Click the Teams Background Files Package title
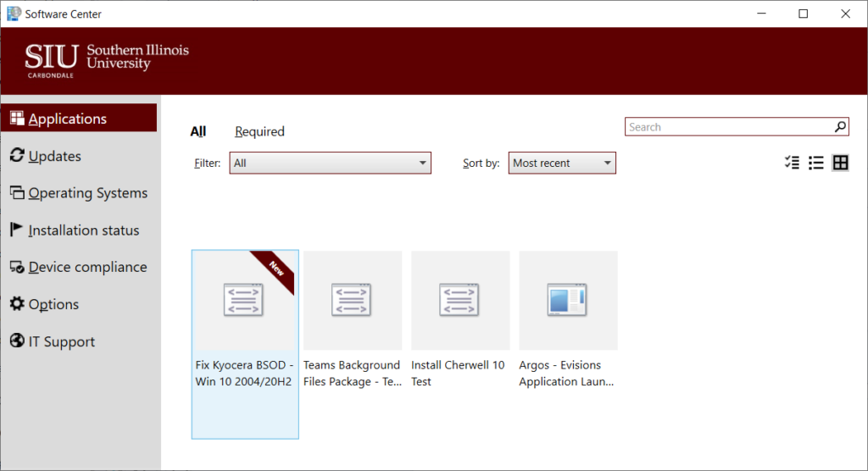Screen dimensions: 868x471 coord(352,373)
